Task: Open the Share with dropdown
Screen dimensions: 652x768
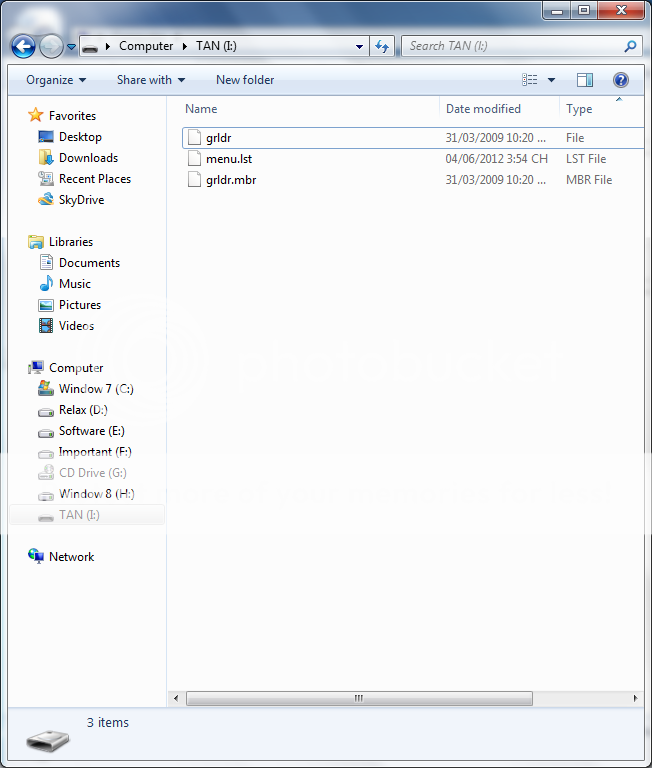Action: tap(150, 80)
